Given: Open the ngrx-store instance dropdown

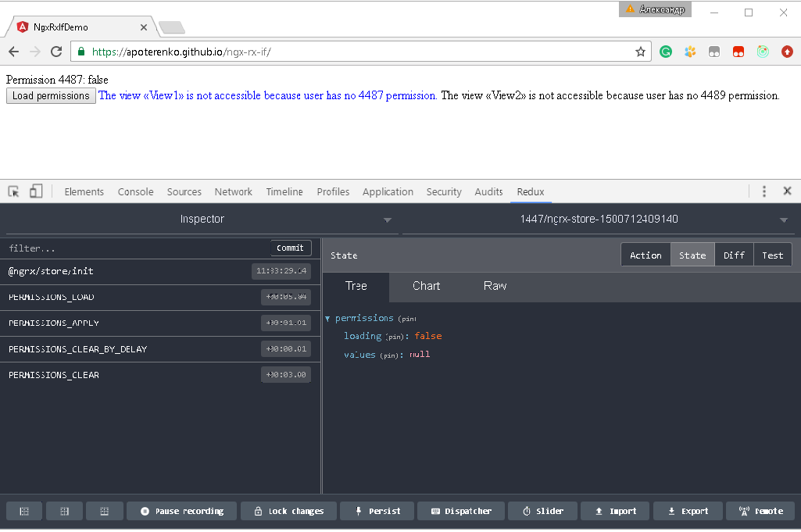Looking at the screenshot, I should click(x=599, y=219).
